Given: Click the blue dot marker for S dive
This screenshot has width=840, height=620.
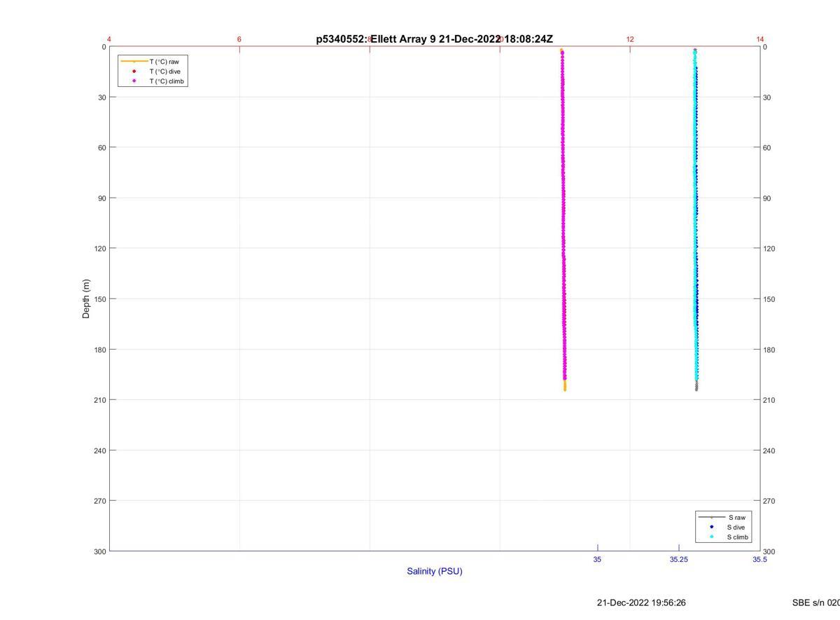Looking at the screenshot, I should [x=711, y=527].
